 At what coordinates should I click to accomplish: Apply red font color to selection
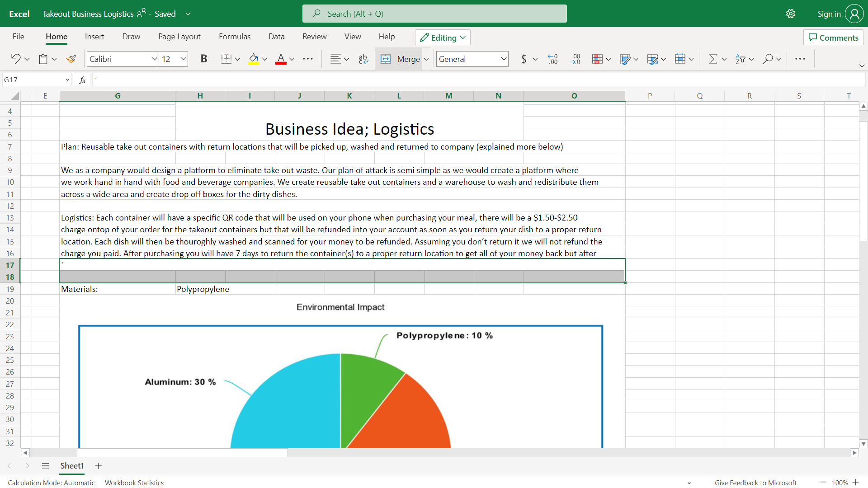(x=281, y=59)
